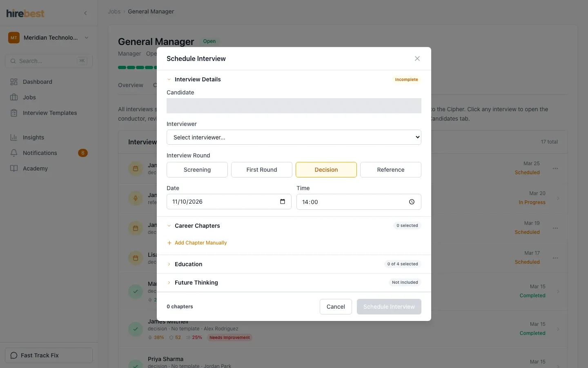The height and width of the screenshot is (368, 588).
Task: Click the hirebest logo
Action: coord(25,13)
